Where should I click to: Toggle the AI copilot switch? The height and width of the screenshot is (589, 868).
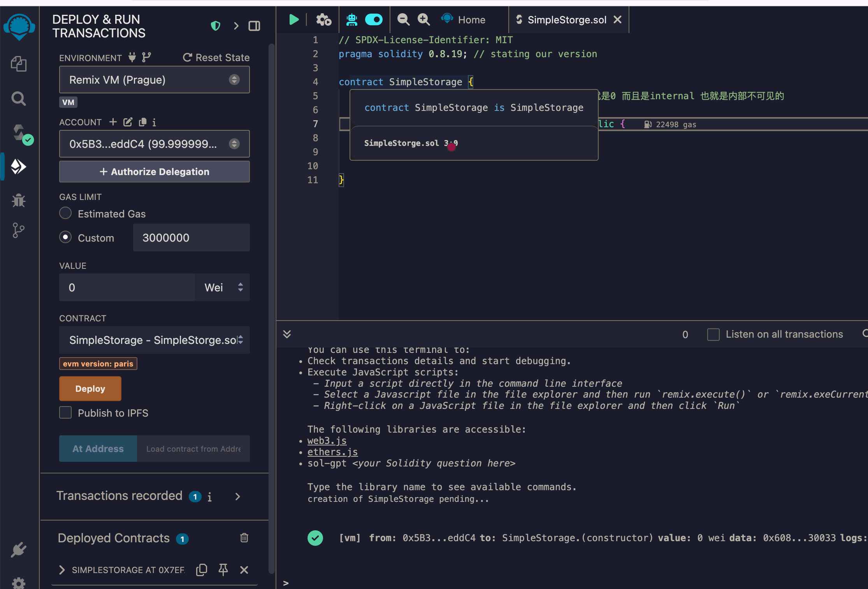click(x=374, y=19)
